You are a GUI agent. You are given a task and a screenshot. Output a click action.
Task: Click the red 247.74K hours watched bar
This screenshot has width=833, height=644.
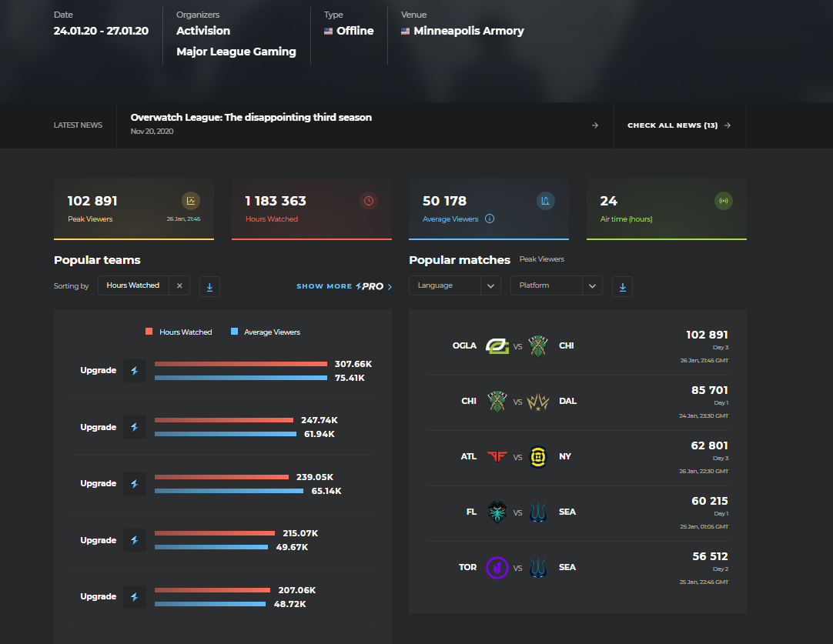(224, 420)
